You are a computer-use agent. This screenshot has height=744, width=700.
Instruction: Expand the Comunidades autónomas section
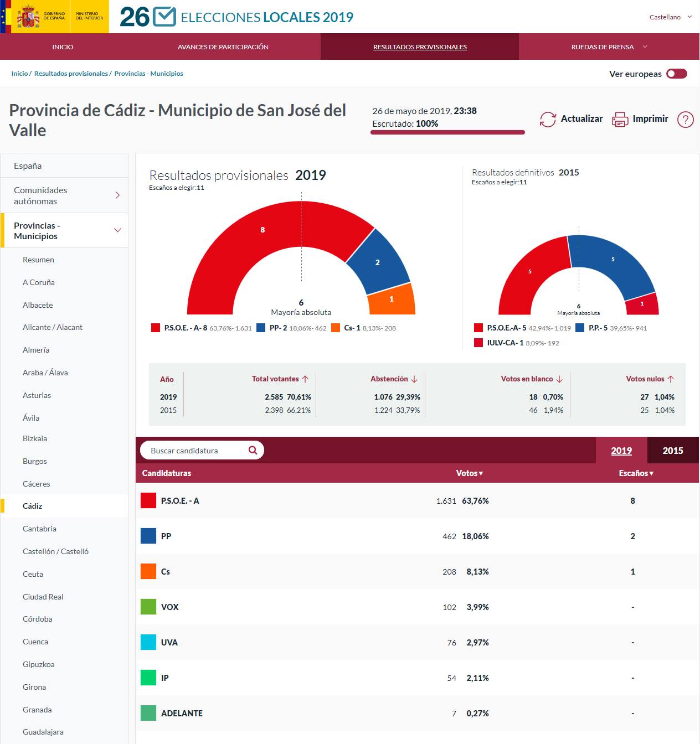pyautogui.click(x=117, y=195)
